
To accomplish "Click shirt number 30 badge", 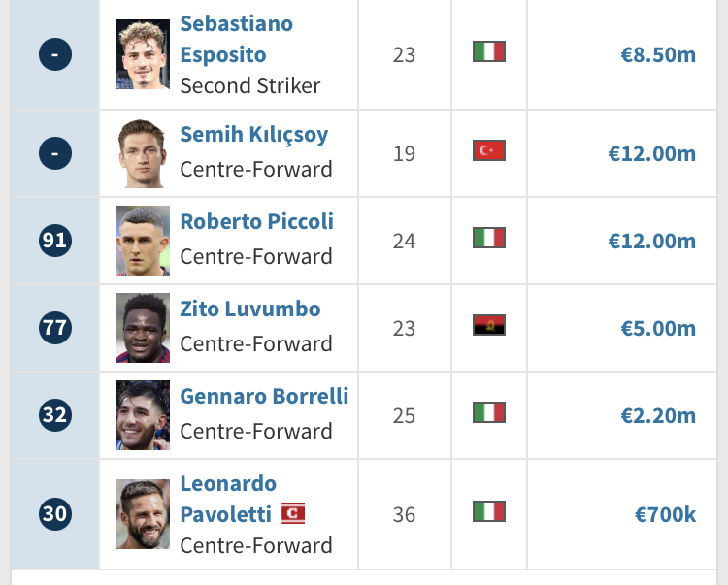I will [x=55, y=513].
